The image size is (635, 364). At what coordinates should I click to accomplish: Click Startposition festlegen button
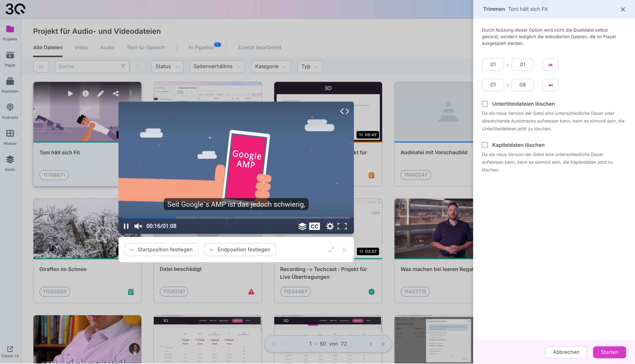(x=161, y=250)
